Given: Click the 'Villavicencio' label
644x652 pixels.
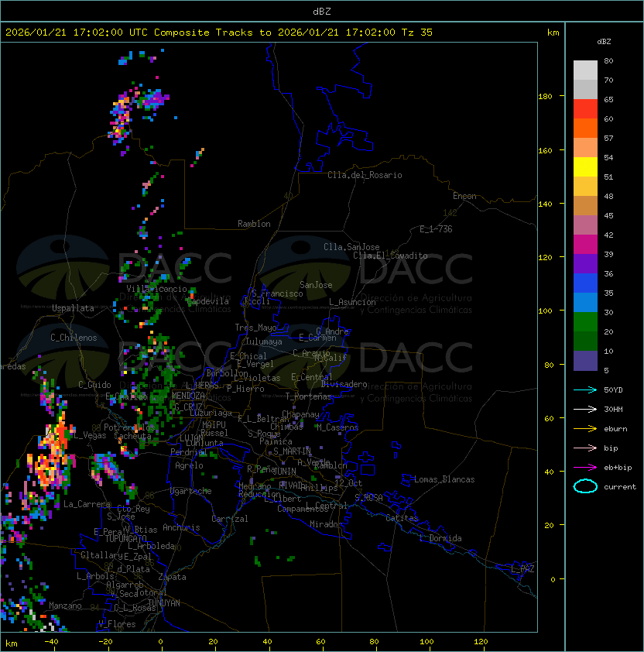Looking at the screenshot, I should click(x=156, y=289).
